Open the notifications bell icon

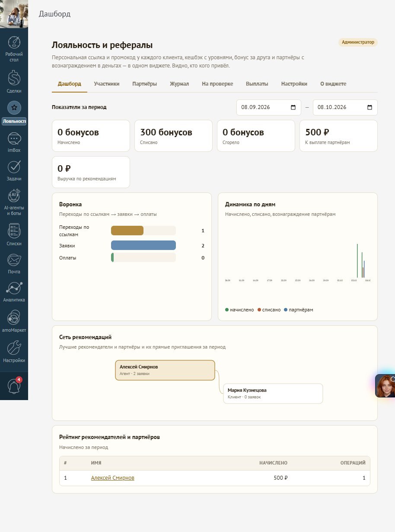click(x=14, y=385)
